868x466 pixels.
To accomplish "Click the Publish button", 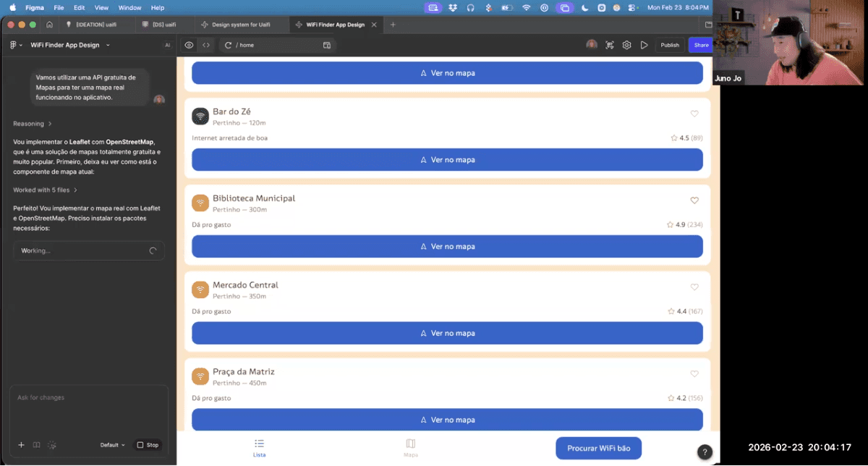I will [670, 45].
